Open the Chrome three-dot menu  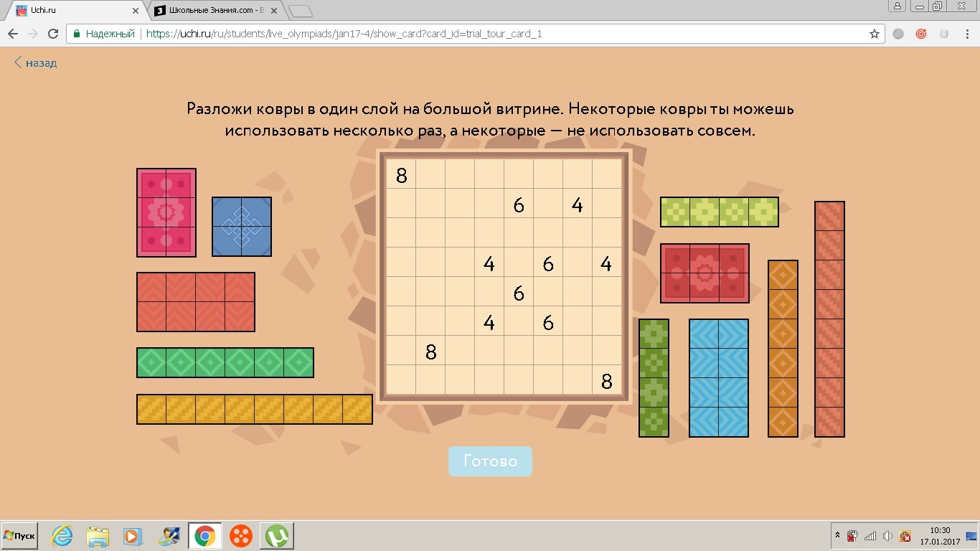click(x=967, y=34)
